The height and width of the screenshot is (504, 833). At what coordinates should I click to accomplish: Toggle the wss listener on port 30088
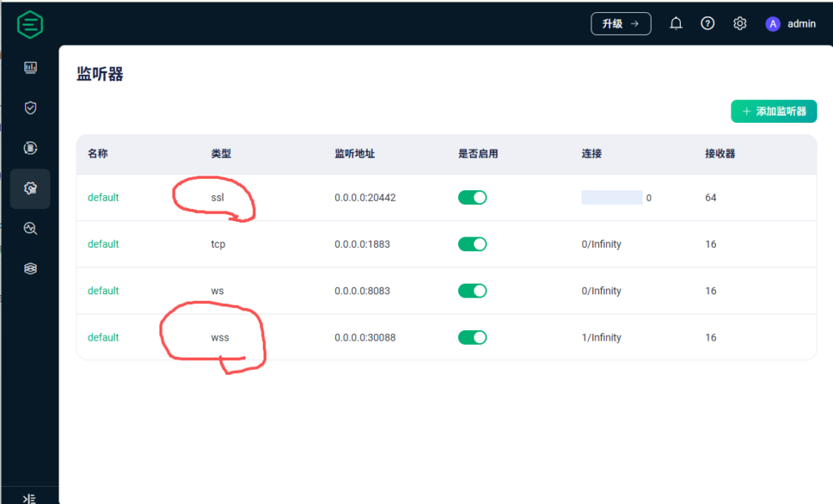(473, 337)
